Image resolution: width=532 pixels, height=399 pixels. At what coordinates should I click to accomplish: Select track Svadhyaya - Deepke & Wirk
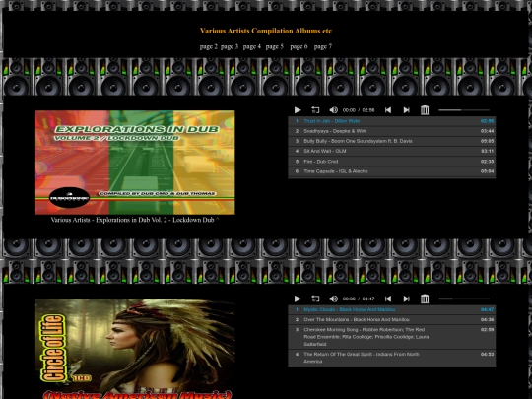tap(391, 131)
